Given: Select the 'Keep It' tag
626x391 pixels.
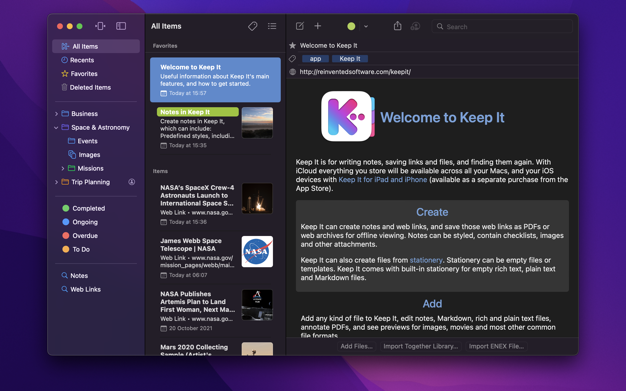Looking at the screenshot, I should [x=350, y=59].
